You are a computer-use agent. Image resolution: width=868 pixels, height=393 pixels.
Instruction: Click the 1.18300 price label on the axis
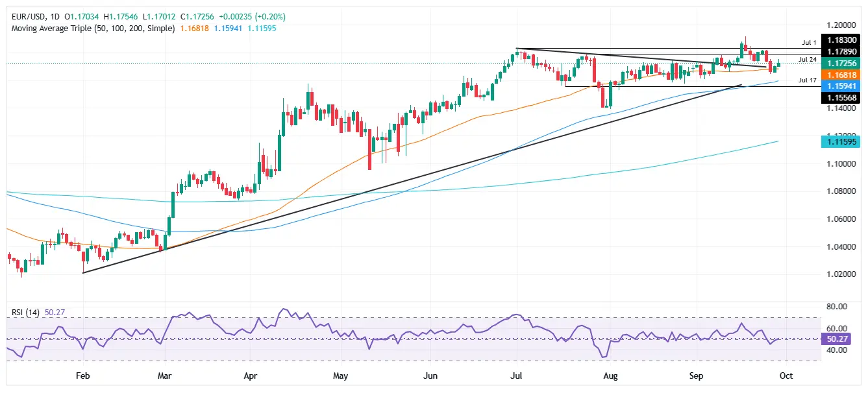(x=842, y=40)
